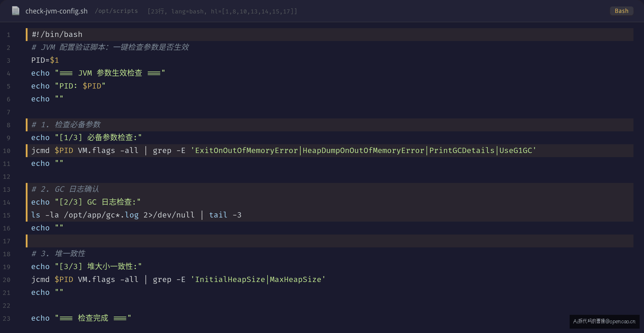644x333 pixels.
Task: Click 'InitialHeapSize' in the grep pattern
Action: (230, 279)
